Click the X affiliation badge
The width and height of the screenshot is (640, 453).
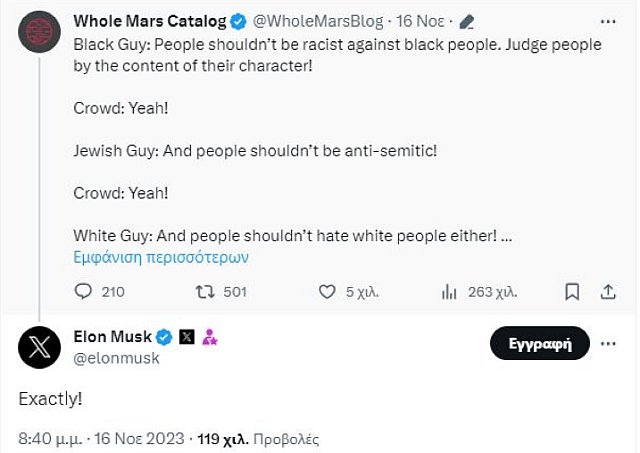click(186, 337)
